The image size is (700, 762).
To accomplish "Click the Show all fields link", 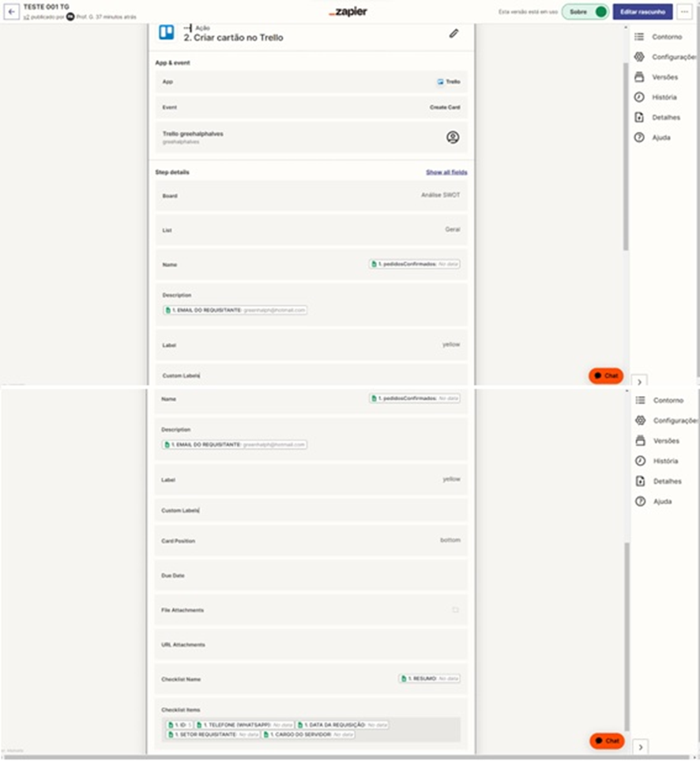I will coord(446,172).
